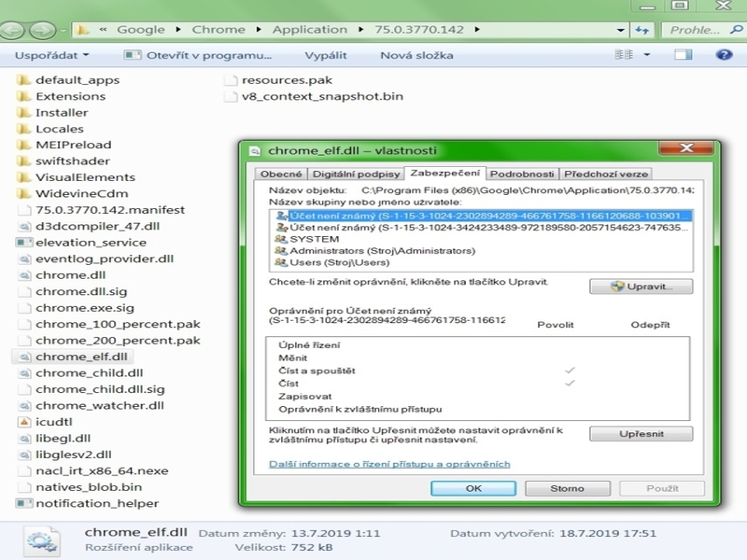Expand the Application breadcrumb arrow
The width and height of the screenshot is (747, 560).
coord(360,30)
